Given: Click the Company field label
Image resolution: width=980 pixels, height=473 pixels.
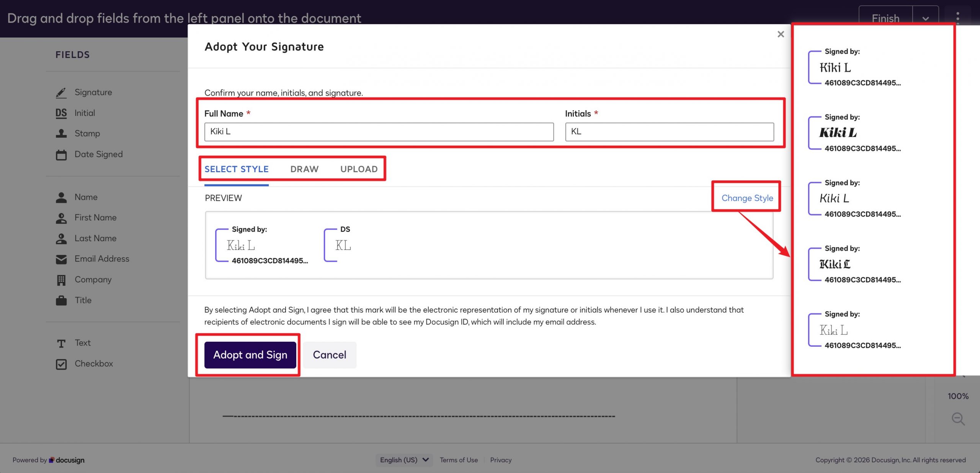Looking at the screenshot, I should pyautogui.click(x=93, y=280).
